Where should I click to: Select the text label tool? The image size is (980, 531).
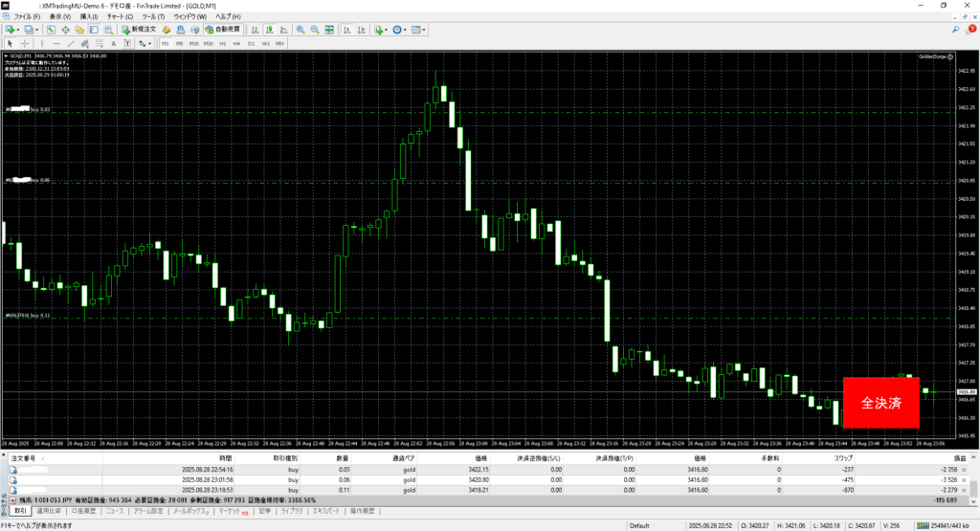coord(114,43)
